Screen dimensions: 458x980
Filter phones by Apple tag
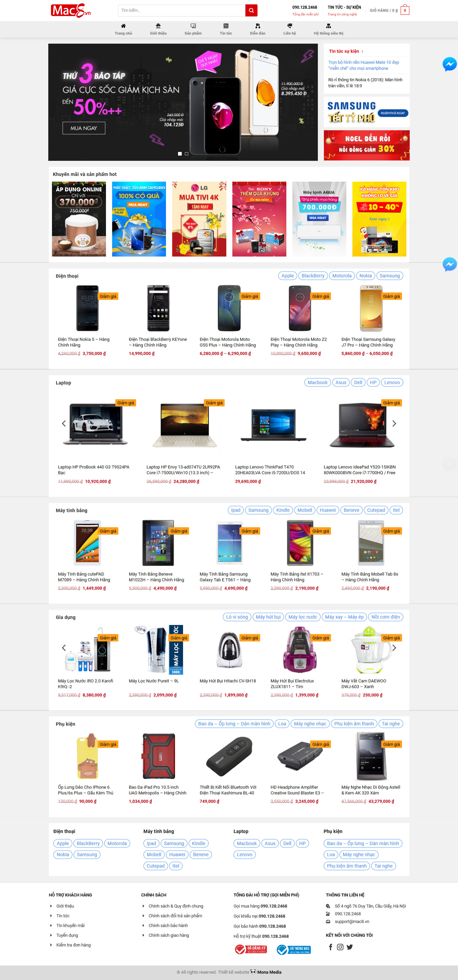(x=287, y=276)
